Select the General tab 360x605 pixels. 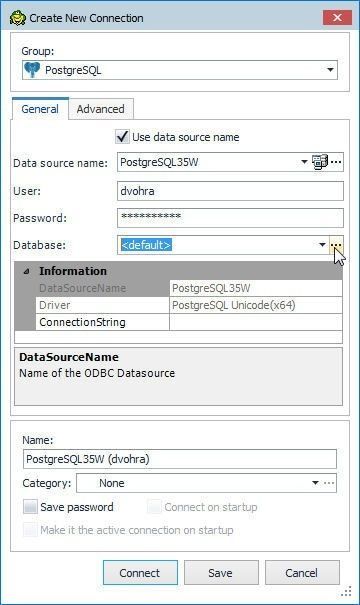tap(40, 109)
